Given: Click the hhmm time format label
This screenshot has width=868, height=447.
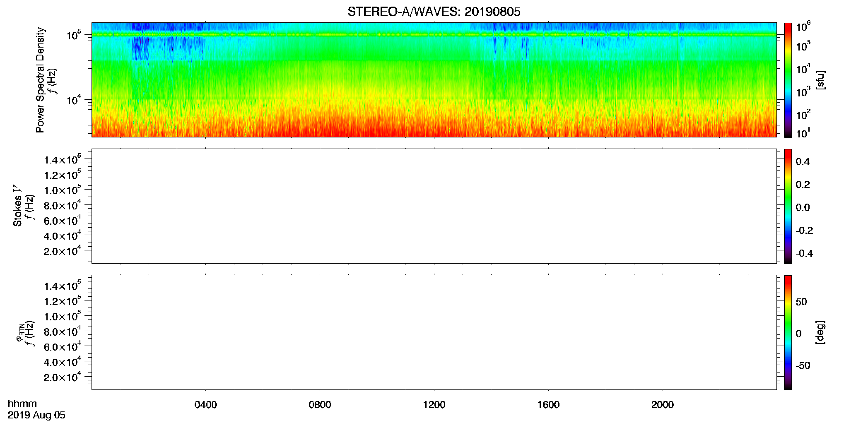Looking at the screenshot, I should [22, 404].
